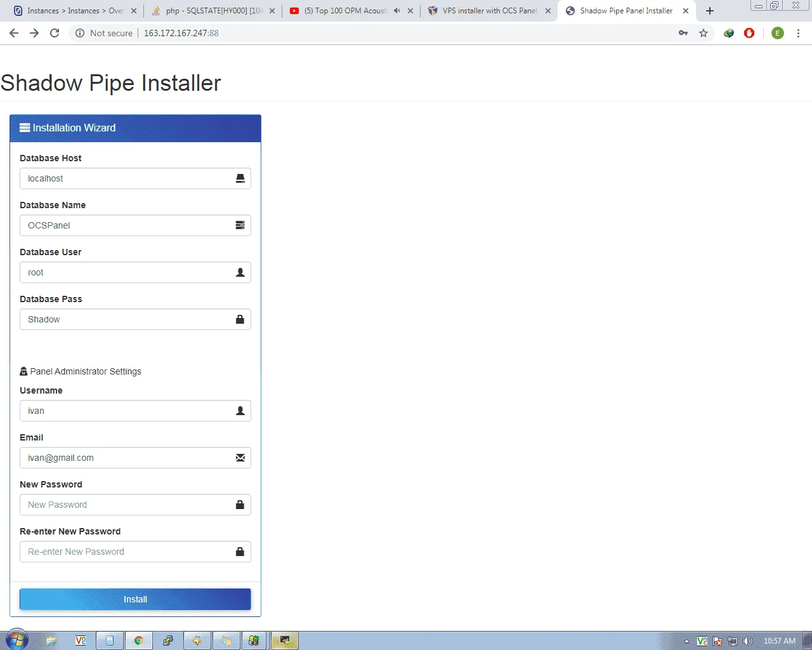Click the green globe extension icon
The height and width of the screenshot is (650, 812).
(x=729, y=33)
